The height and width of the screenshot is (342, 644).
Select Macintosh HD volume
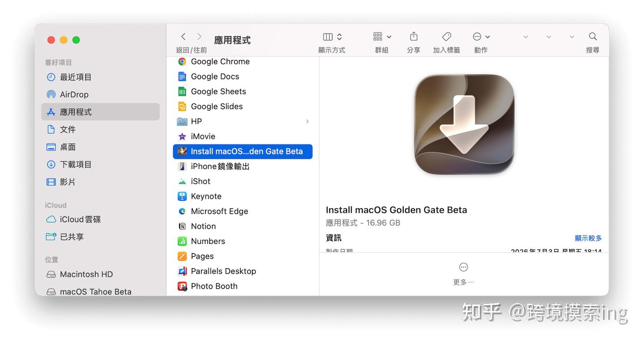(x=100, y=274)
